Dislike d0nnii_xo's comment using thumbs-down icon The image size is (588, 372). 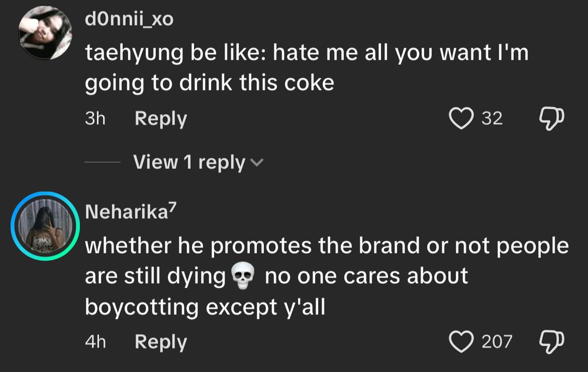coord(552,118)
